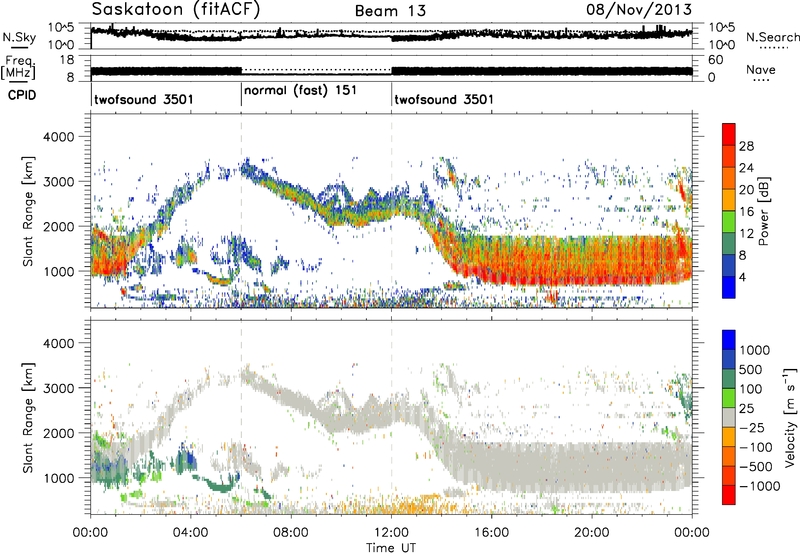Click the "16" tick on Power colorbar
Image resolution: width=800 pixels, height=554 pixels.
pyautogui.click(x=746, y=212)
